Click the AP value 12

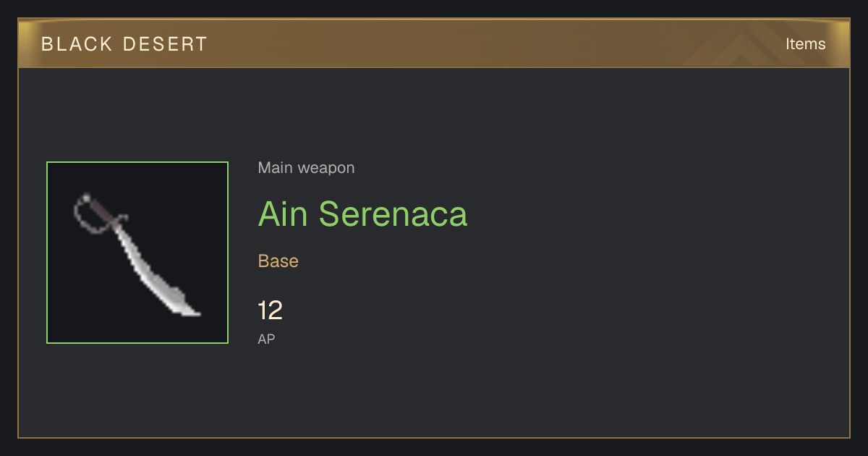click(x=270, y=311)
